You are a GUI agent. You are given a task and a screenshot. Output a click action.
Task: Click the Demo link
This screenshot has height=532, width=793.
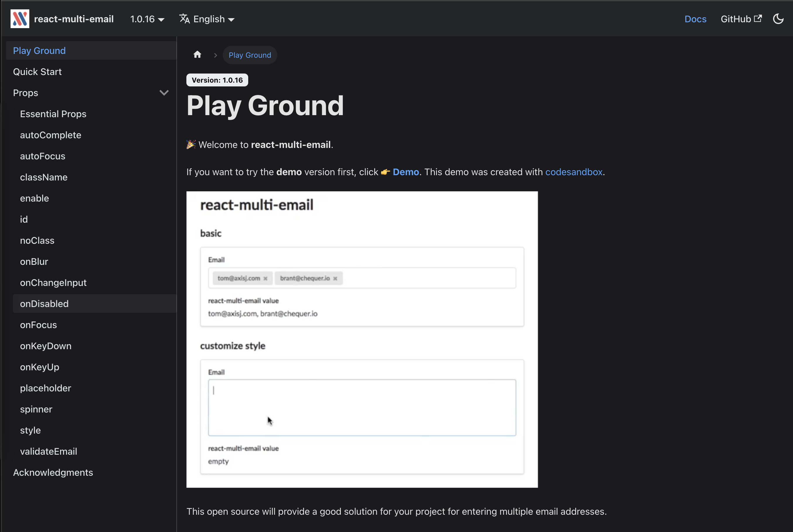tap(406, 172)
